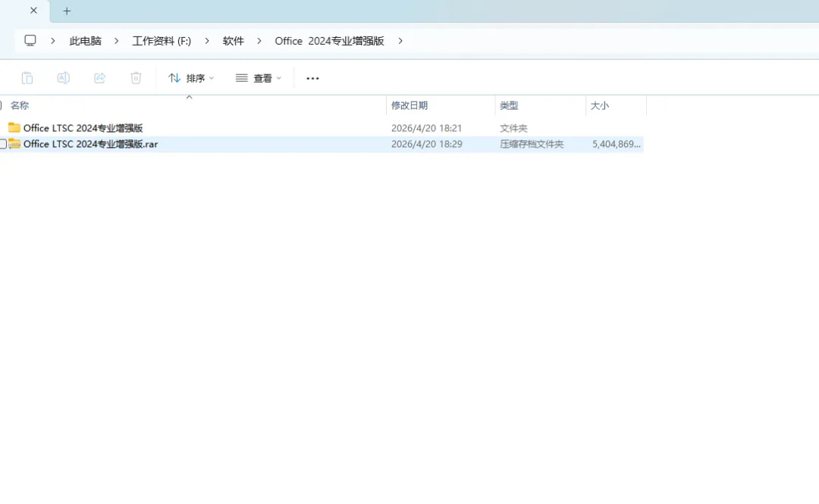Tick the checkbox beside the .rar file
The height and width of the screenshot is (504, 819).
click(3, 144)
